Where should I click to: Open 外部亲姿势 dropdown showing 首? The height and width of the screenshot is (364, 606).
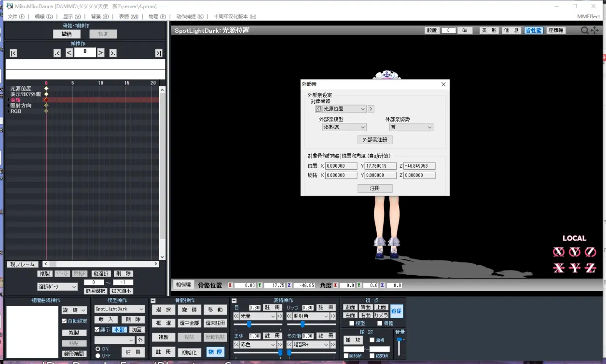(411, 127)
